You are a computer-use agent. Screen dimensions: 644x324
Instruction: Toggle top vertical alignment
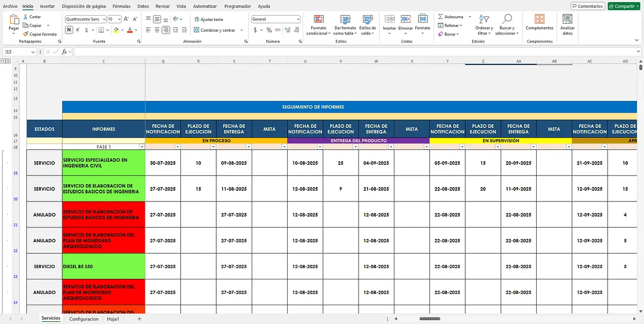(148, 19)
